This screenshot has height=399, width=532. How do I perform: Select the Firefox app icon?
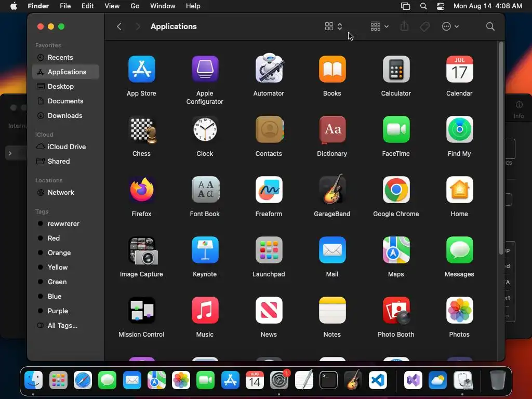coord(141,189)
